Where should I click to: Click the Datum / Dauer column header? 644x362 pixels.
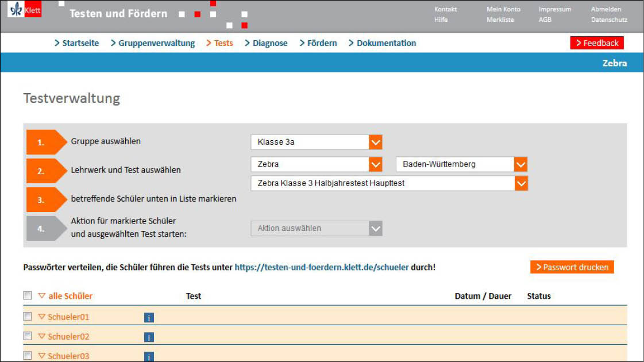point(483,296)
